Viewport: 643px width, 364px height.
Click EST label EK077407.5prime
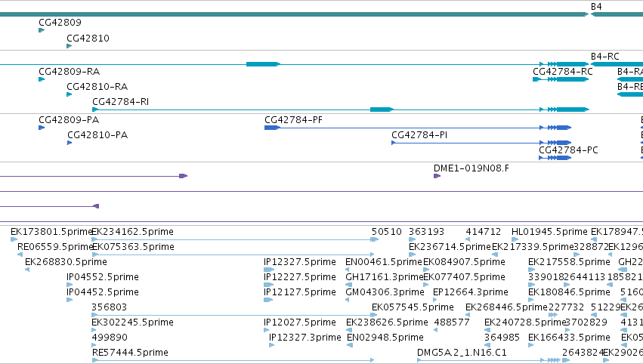464,277
